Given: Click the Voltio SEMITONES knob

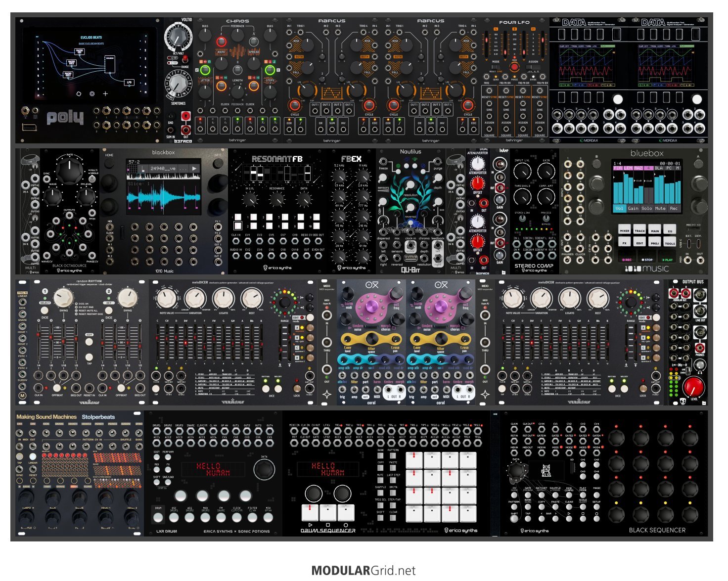Looking at the screenshot, I should click(178, 84).
